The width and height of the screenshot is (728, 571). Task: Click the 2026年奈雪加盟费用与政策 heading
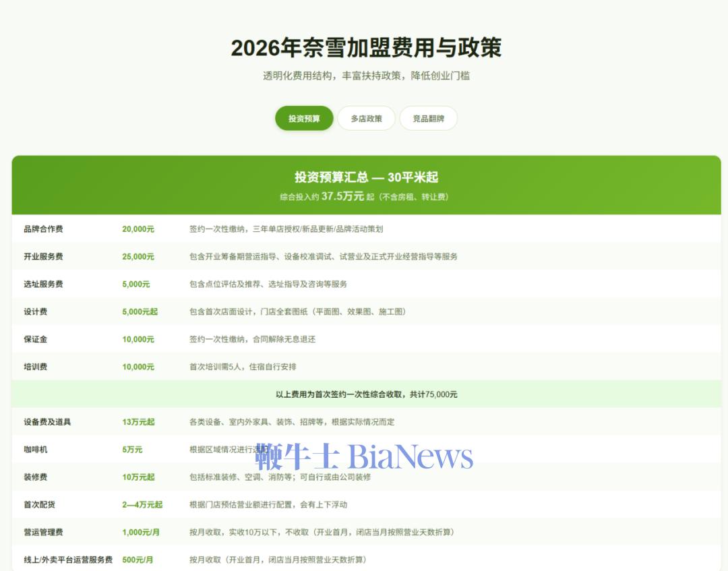(366, 48)
